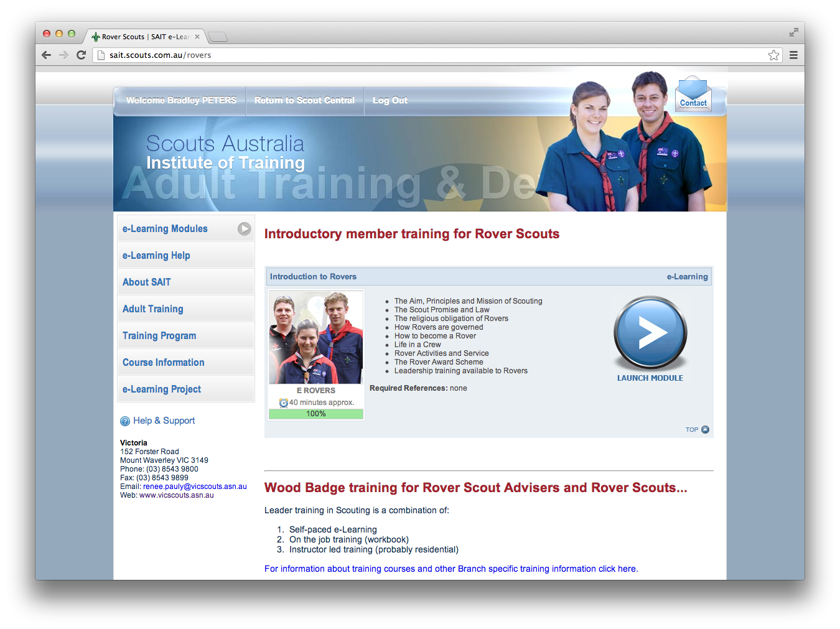Screen dimensions: 840x629
Task: Click the browser back arrow
Action: (46, 55)
